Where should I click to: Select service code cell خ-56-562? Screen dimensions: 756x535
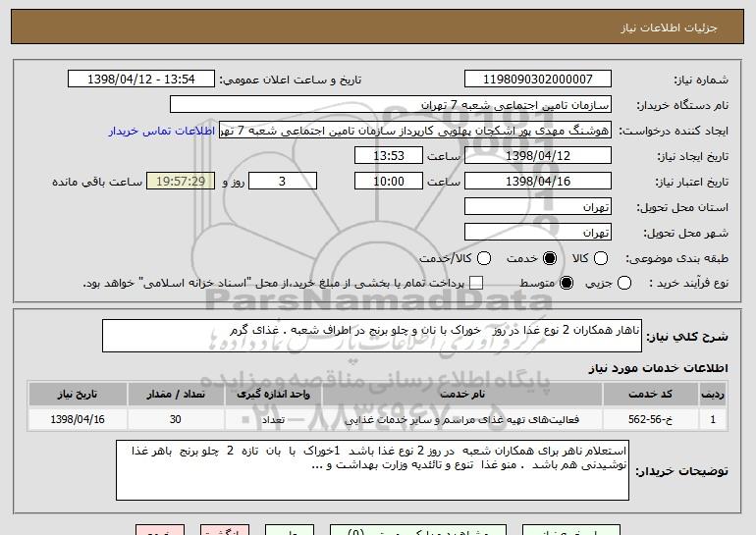click(650, 419)
